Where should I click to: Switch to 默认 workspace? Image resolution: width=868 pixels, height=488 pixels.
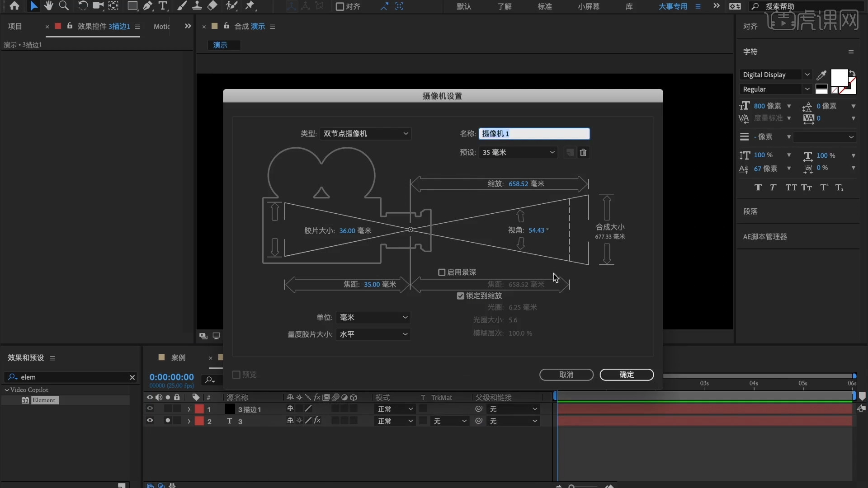pos(464,6)
